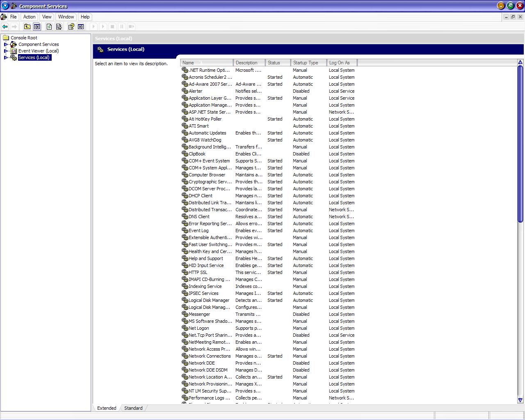
Task: Sort by the Description column header
Action: click(x=249, y=63)
